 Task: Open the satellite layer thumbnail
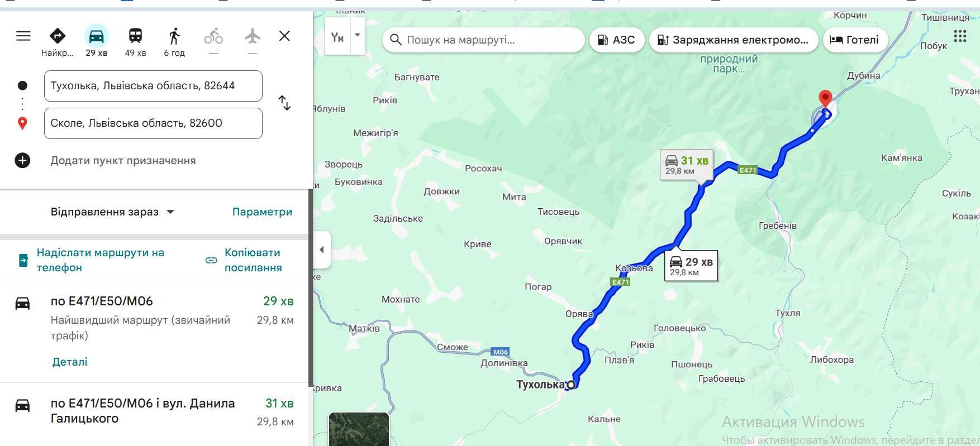click(x=359, y=429)
